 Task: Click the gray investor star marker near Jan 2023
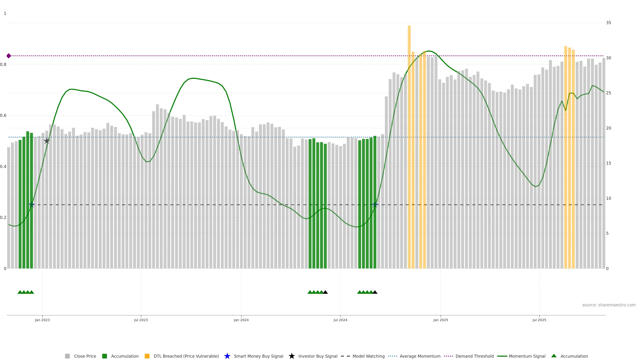click(47, 141)
